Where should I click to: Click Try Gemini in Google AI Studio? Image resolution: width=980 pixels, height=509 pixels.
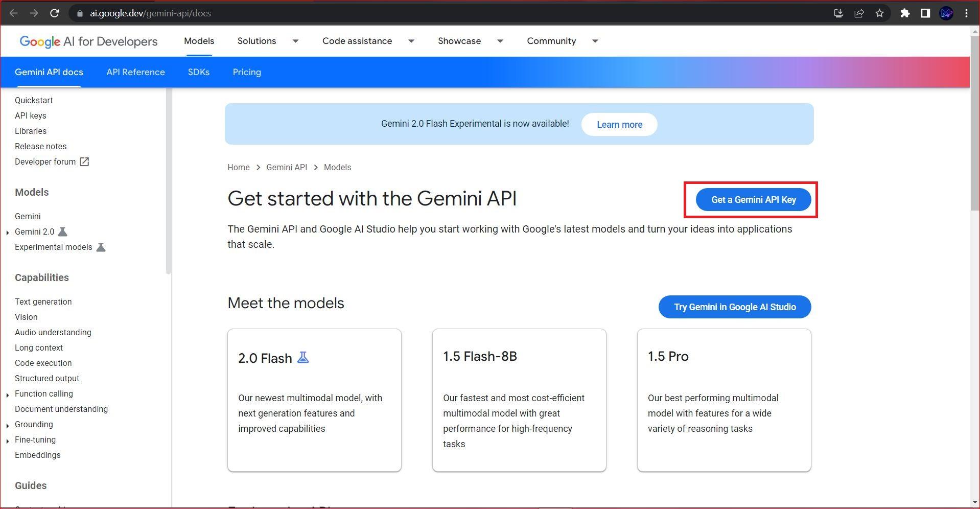[735, 307]
